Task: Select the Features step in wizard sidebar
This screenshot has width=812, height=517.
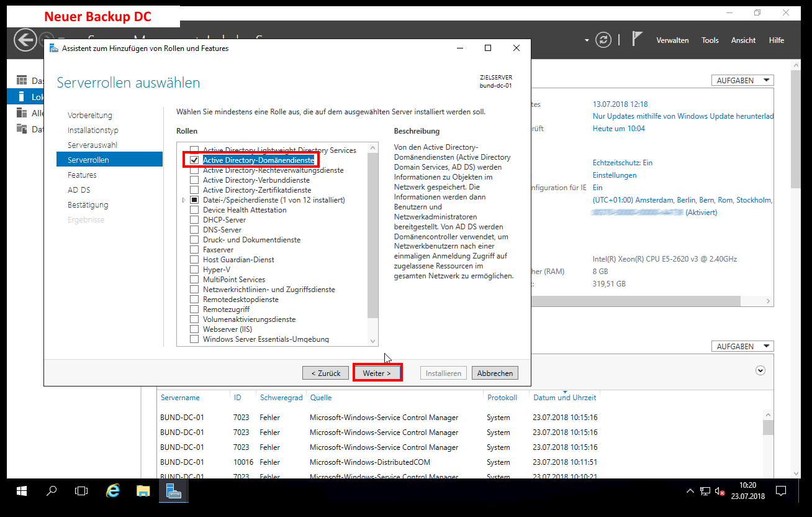Action: click(x=82, y=175)
